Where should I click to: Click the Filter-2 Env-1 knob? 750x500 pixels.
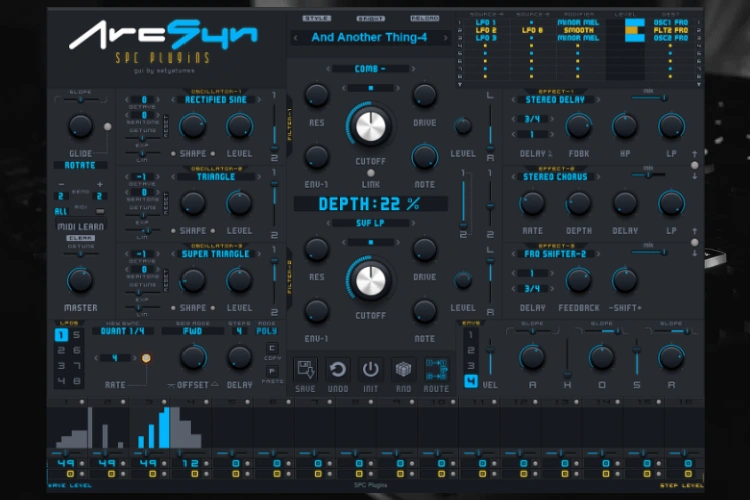coord(316,311)
